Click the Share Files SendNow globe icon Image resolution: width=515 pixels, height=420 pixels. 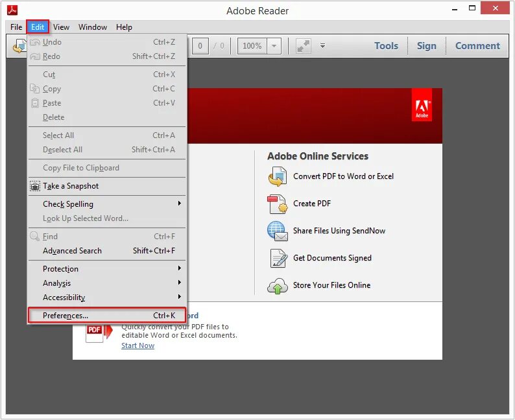(278, 231)
